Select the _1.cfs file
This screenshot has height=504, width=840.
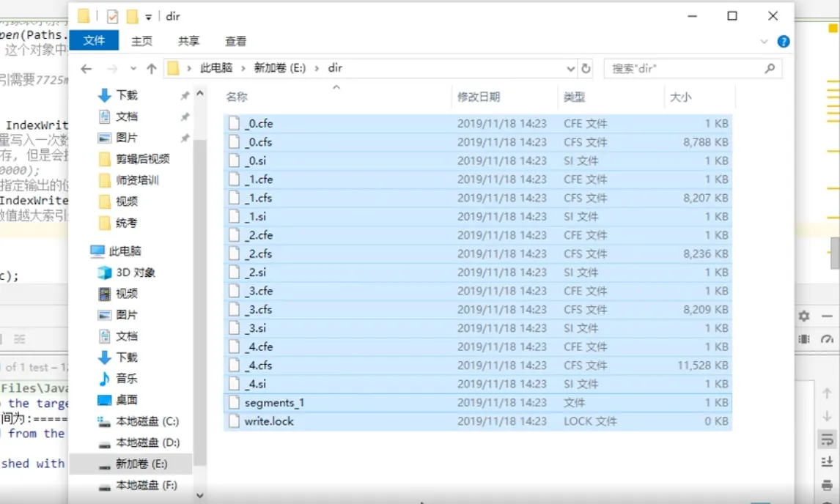[x=477, y=199]
